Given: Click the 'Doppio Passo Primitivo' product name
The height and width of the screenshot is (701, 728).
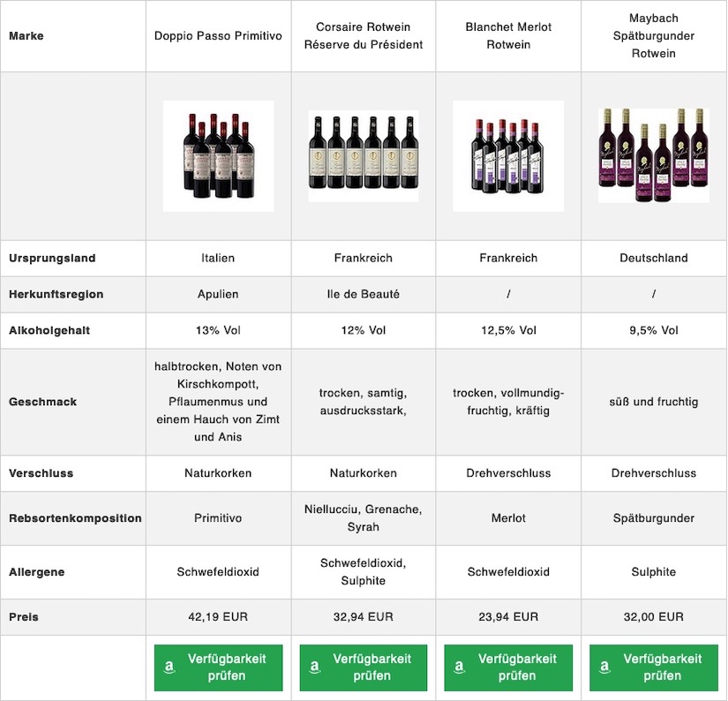Looking at the screenshot, I should [218, 36].
